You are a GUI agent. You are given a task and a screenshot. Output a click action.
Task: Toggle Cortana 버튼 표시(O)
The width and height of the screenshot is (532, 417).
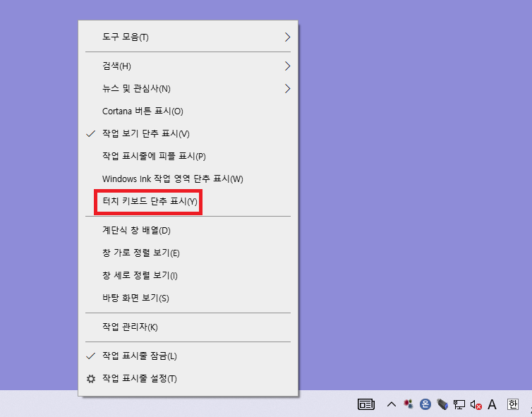188,111
